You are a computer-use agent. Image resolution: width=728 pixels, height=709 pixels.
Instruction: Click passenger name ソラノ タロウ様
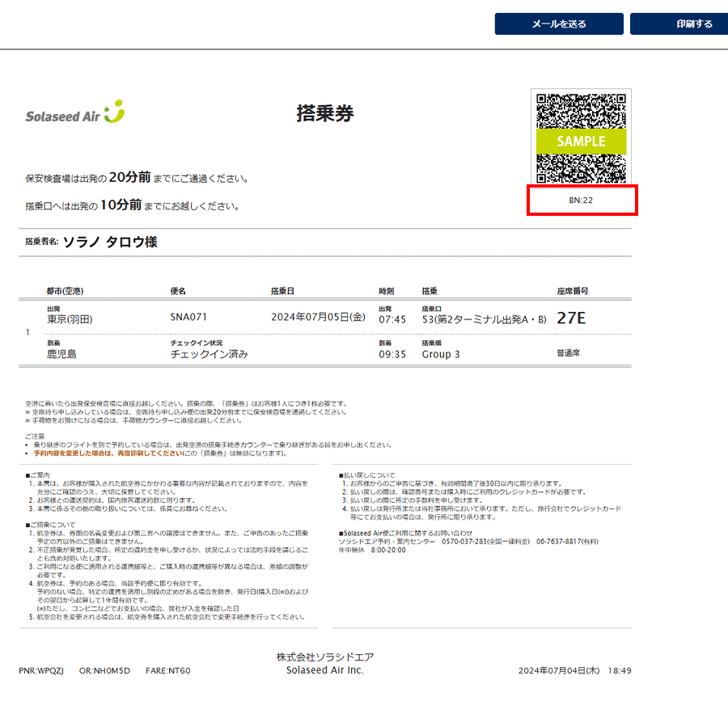coord(110,243)
